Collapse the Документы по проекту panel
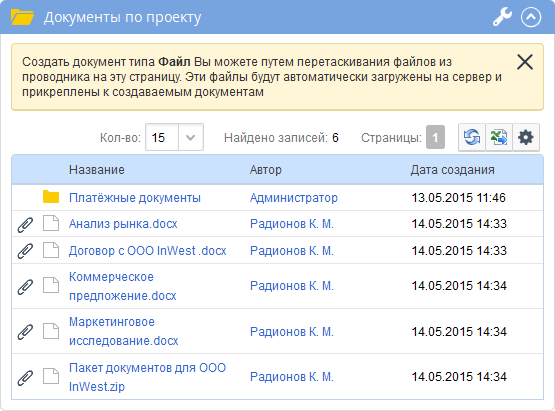 [531, 17]
